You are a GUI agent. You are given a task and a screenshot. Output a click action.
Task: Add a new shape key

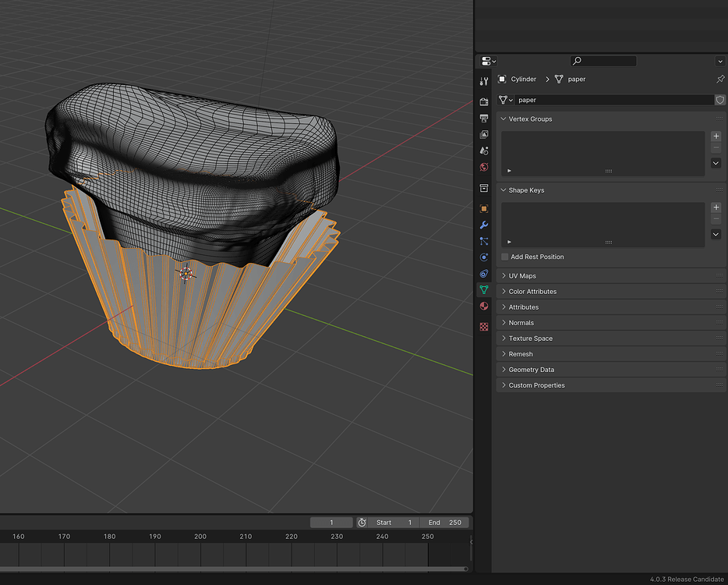[x=716, y=207]
